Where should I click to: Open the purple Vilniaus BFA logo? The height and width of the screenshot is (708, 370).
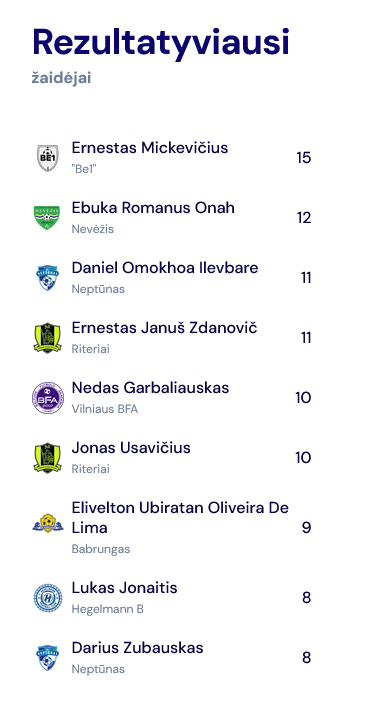click(x=47, y=398)
